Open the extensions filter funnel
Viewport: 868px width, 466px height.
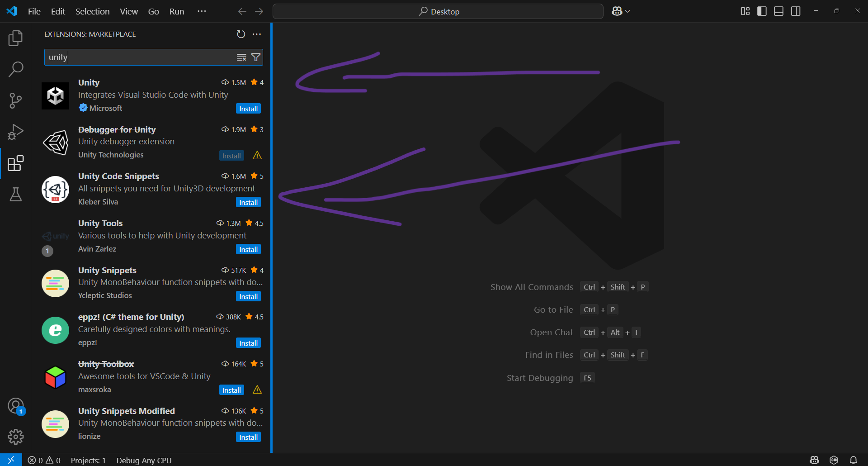point(256,57)
